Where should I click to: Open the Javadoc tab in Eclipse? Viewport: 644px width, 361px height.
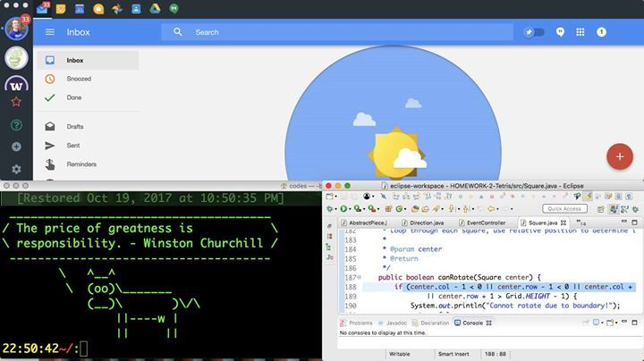click(x=393, y=323)
